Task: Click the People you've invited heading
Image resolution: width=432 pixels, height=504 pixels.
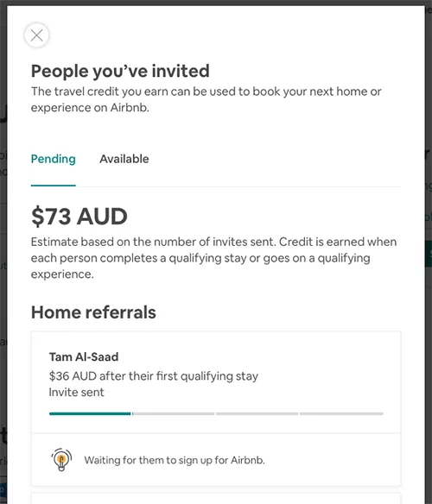Action: (x=120, y=71)
